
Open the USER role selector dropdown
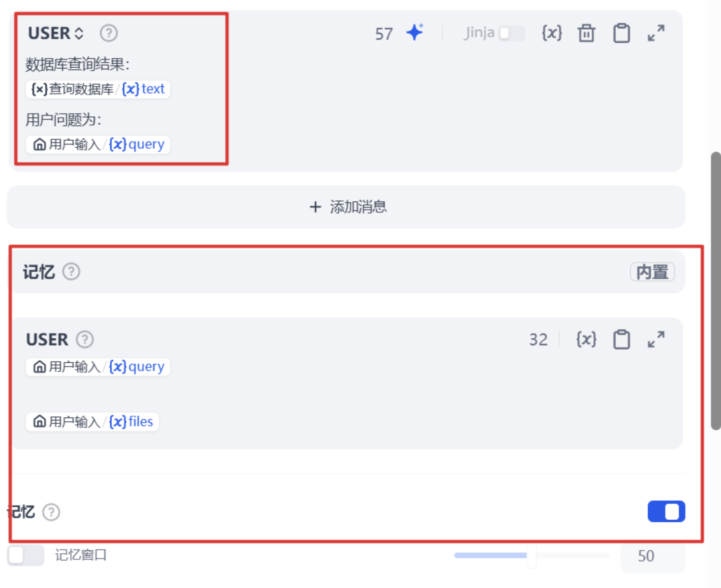tap(56, 33)
